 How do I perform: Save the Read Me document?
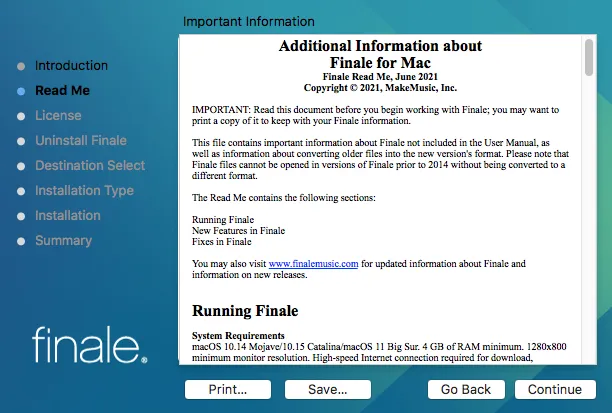327,389
